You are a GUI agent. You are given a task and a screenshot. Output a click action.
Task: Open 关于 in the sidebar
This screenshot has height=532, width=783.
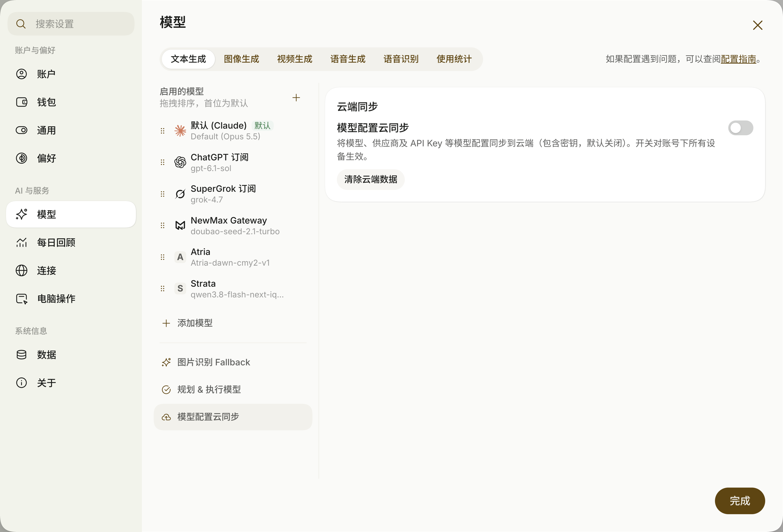pos(71,383)
